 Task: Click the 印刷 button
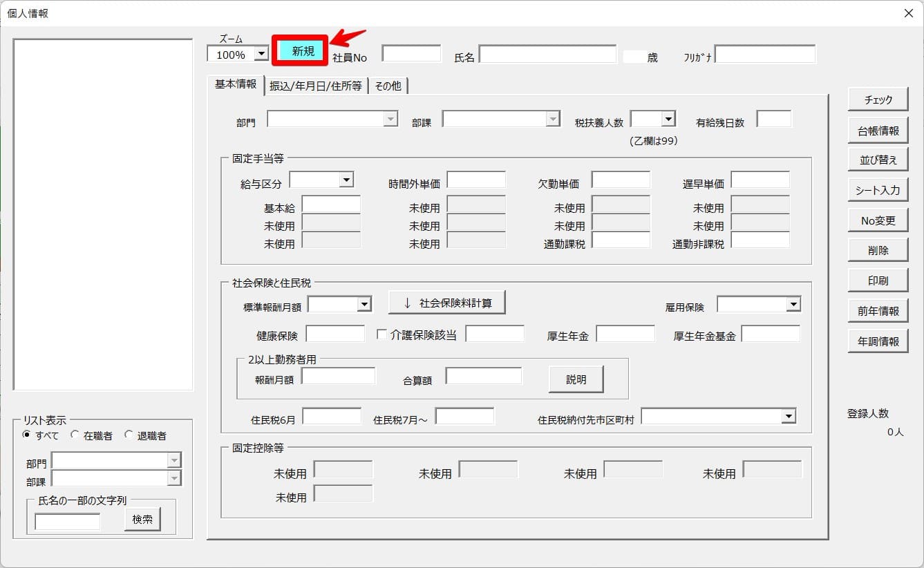click(x=878, y=281)
